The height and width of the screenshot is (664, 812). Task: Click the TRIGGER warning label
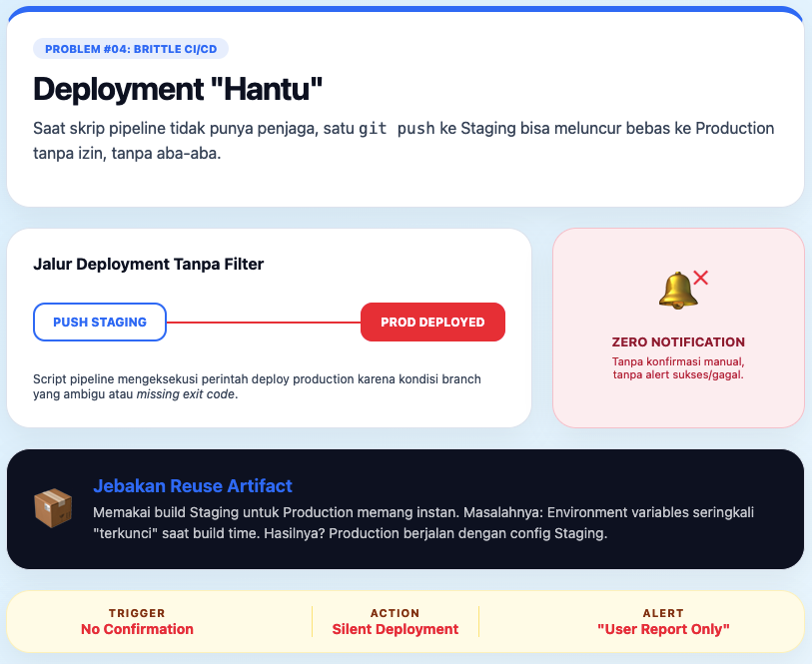tap(137, 613)
